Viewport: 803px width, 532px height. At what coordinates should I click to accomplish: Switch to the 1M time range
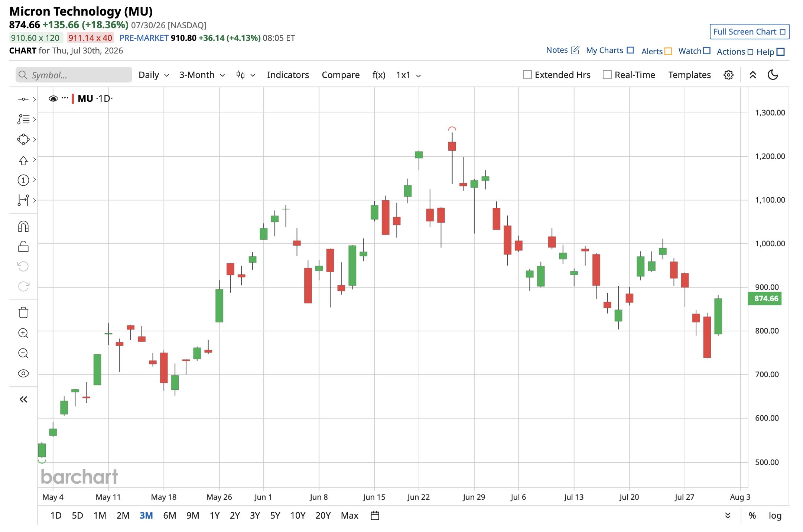(100, 516)
